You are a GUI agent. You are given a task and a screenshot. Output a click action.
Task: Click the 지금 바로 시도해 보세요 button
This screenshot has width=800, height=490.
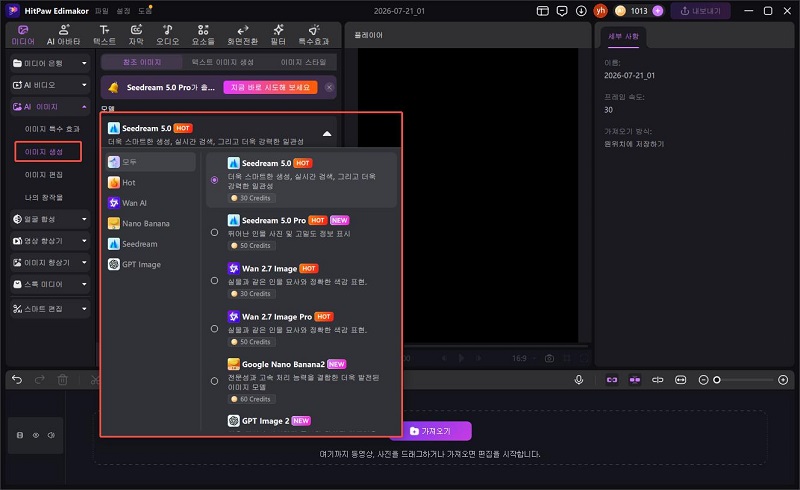270,87
